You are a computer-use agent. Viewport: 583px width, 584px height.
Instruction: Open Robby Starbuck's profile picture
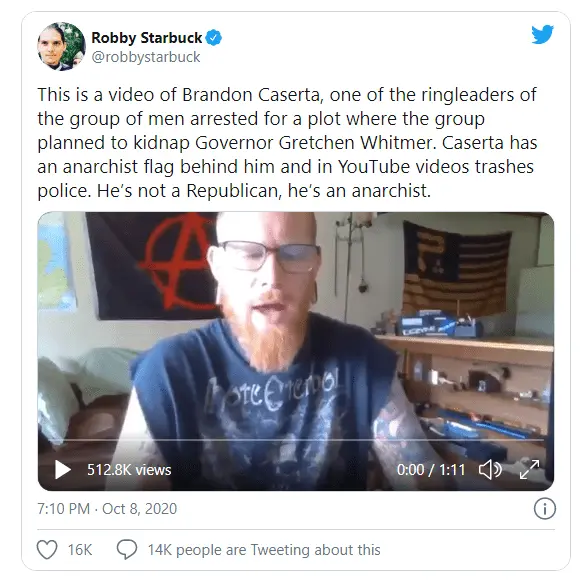(x=61, y=46)
